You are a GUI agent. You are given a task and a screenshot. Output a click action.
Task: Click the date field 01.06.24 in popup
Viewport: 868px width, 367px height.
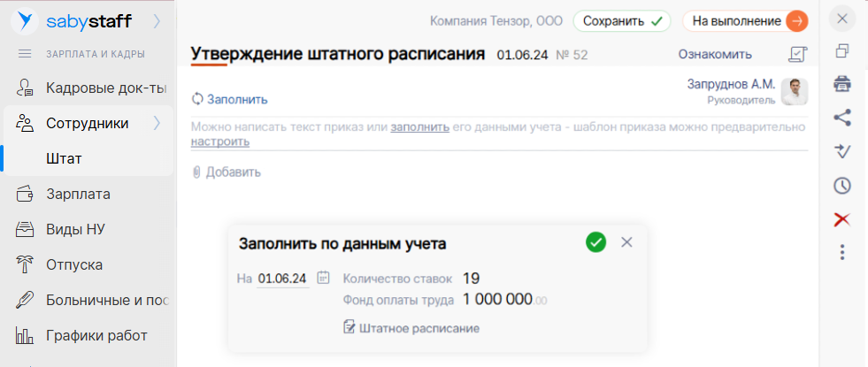pyautogui.click(x=282, y=279)
